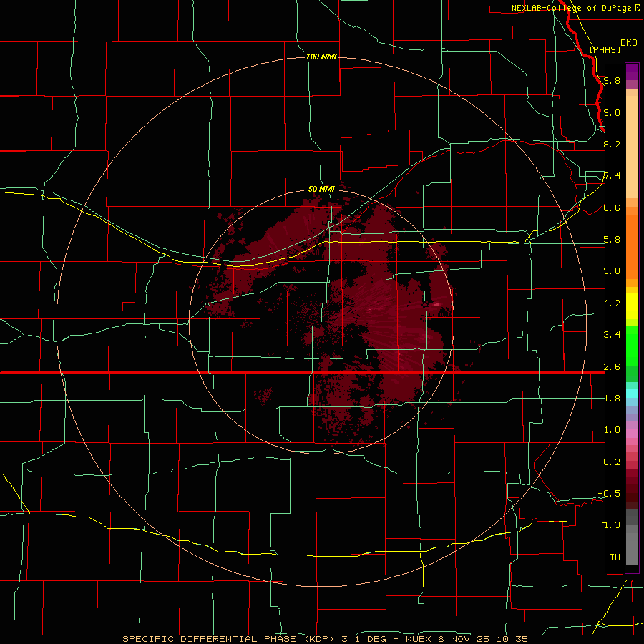Image resolution: width=644 pixels, height=644 pixels.
Task: Click the orange segment of the color bar
Action: 632,246
